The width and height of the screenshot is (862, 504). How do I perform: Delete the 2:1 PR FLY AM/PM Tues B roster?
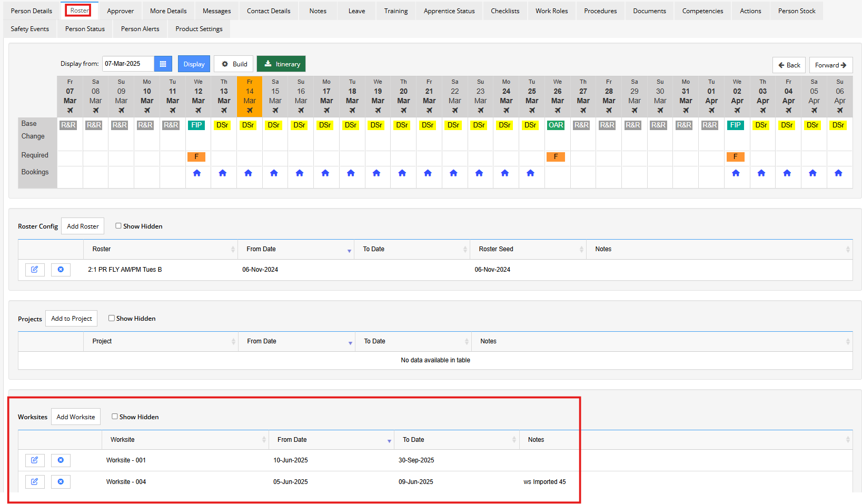click(x=61, y=270)
